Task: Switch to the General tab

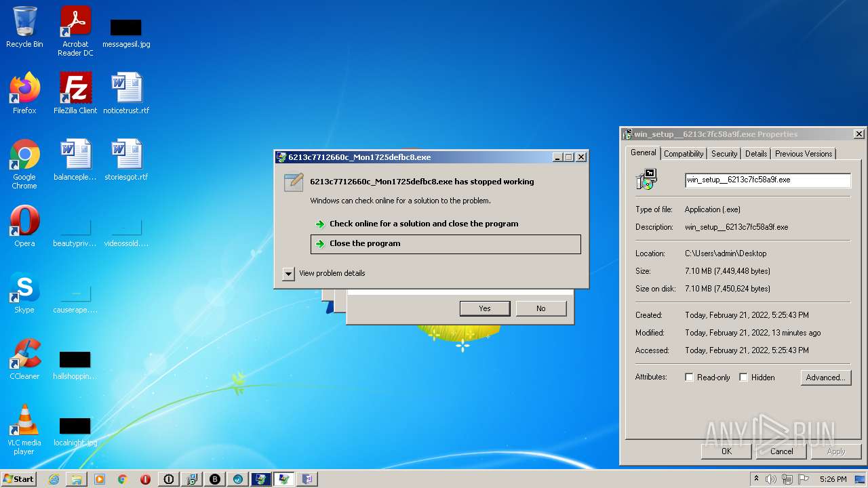Action: tap(643, 152)
